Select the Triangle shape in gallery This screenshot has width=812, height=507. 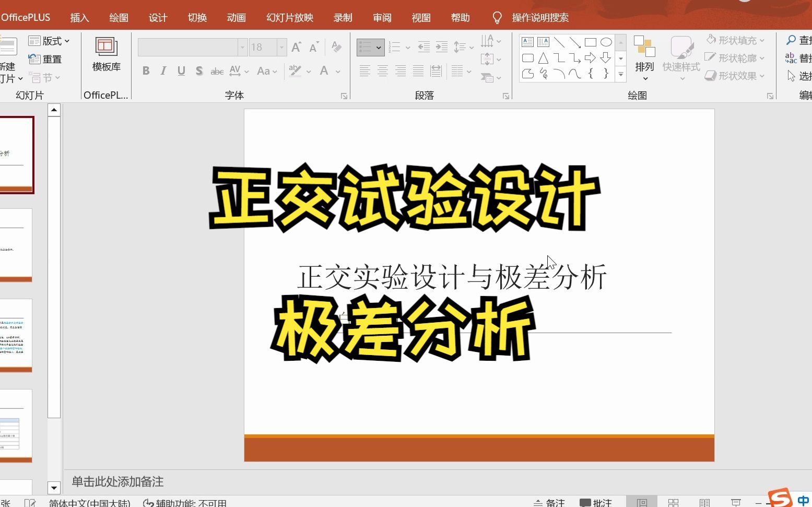click(x=544, y=58)
